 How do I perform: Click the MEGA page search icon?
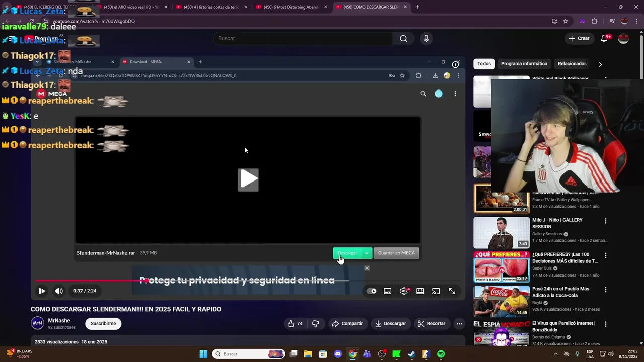[x=423, y=94]
